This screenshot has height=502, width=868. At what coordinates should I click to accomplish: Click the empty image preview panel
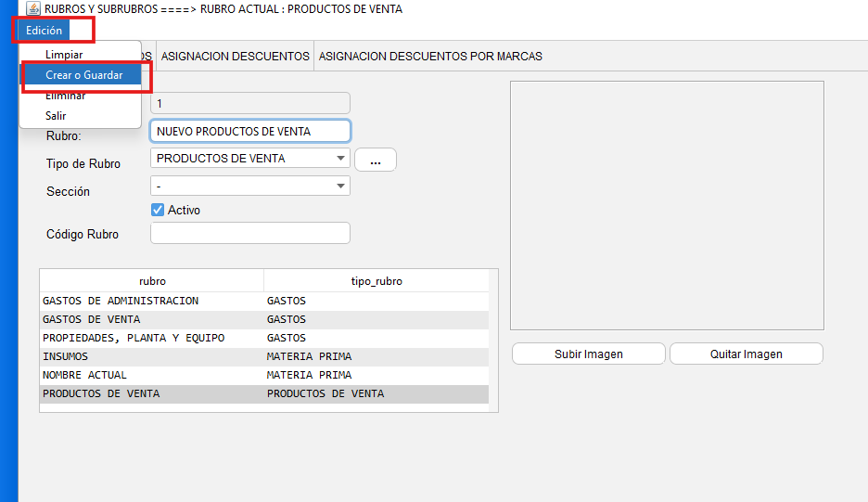point(667,205)
